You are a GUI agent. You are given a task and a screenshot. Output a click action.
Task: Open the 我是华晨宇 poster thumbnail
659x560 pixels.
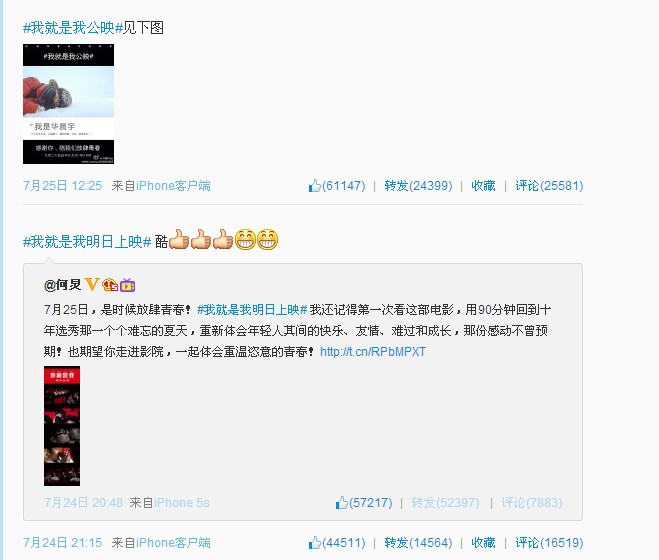[69, 104]
